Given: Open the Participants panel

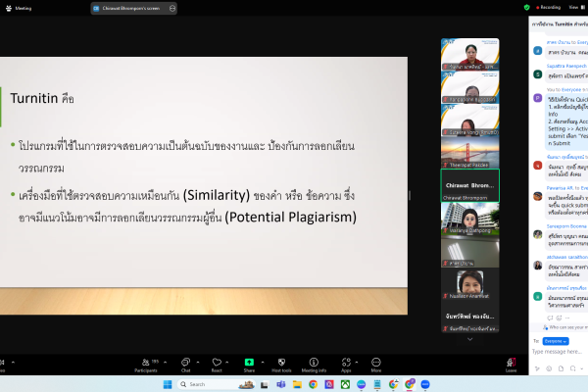Looking at the screenshot, I should [x=146, y=365].
